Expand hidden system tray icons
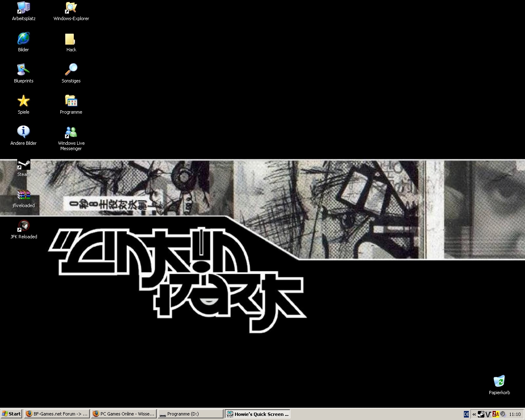The width and height of the screenshot is (525, 420). point(474,414)
